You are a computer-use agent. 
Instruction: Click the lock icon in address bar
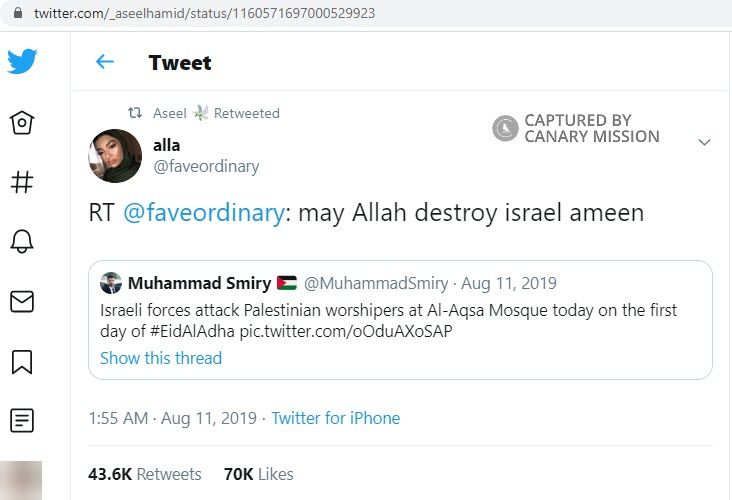[16, 15]
